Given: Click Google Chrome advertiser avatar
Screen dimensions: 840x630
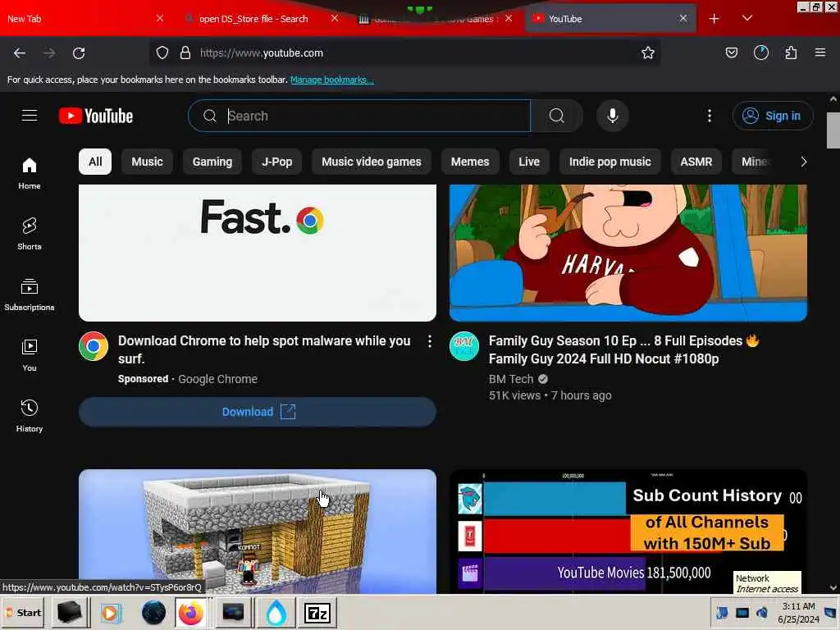Looking at the screenshot, I should point(94,346).
